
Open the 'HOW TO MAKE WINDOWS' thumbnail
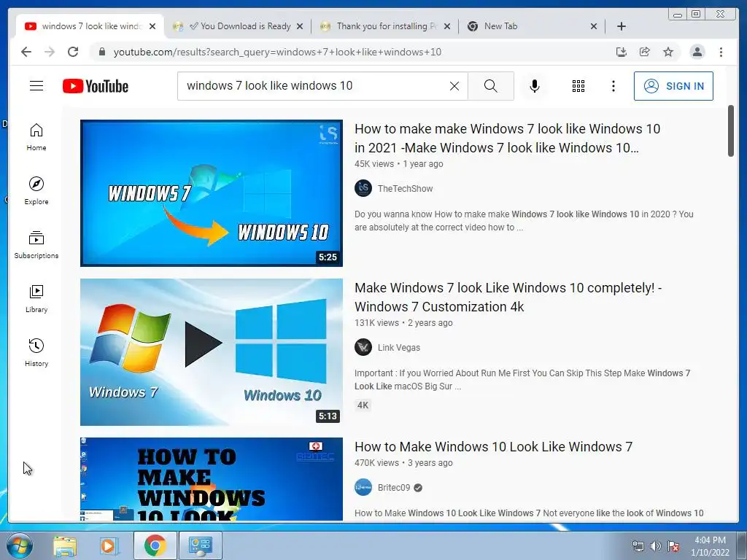211,479
